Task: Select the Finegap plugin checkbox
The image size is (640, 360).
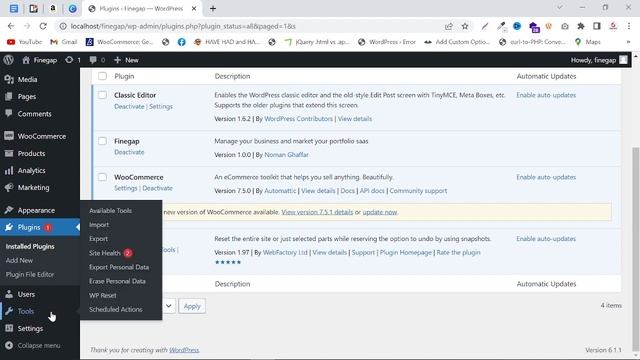Action: point(102,141)
